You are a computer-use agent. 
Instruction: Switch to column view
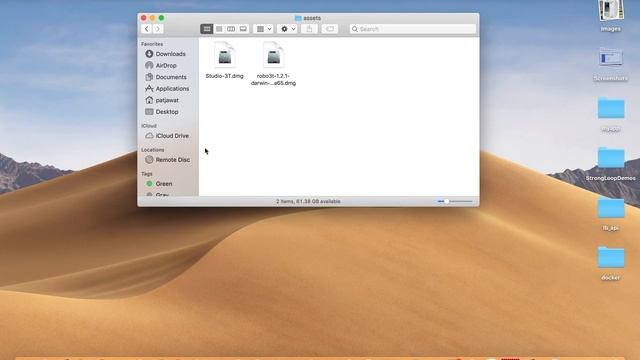tap(231, 29)
